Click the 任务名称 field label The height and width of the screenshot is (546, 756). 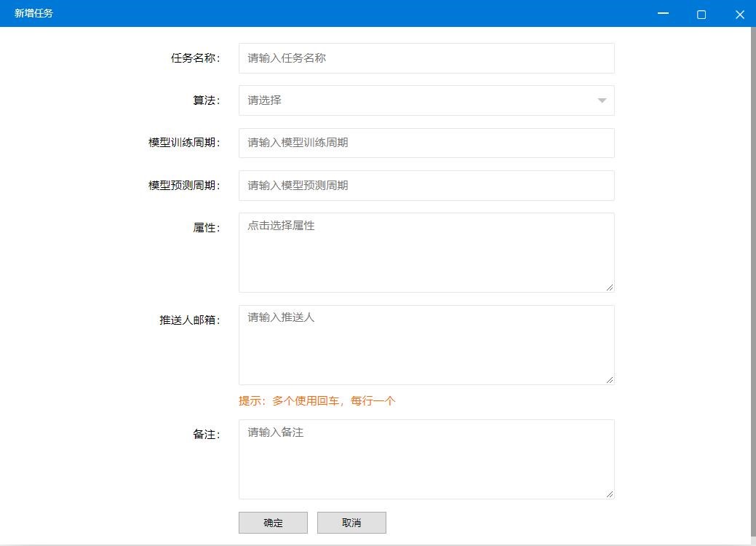[195, 58]
